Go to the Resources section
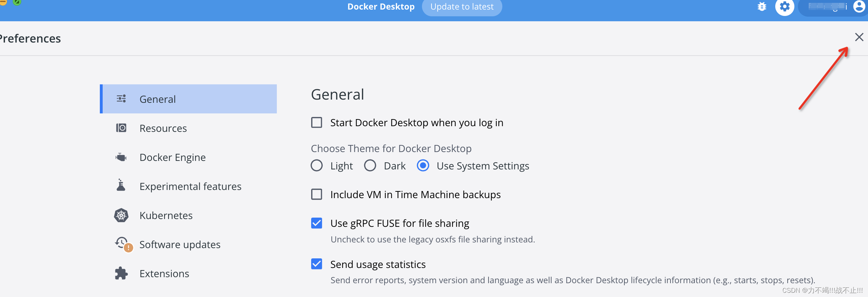The image size is (868, 297). click(x=188, y=128)
